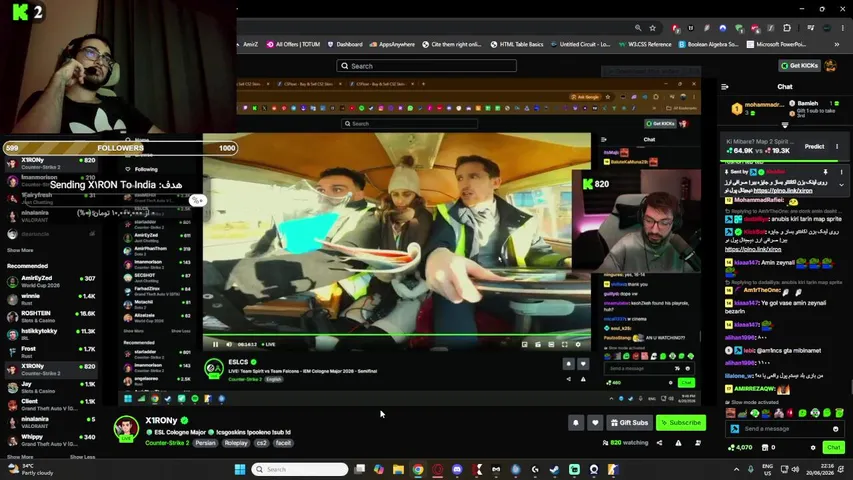Click the Windows Start button
Viewport: 853px width, 480px height.
click(x=239, y=469)
